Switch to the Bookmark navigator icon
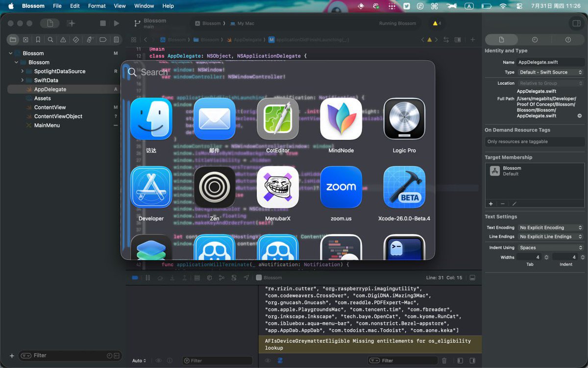 (x=38, y=40)
